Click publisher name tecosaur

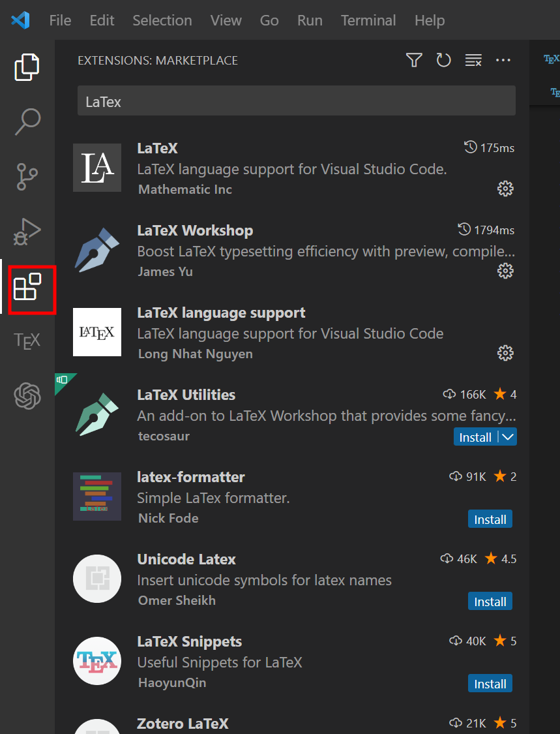tap(164, 436)
